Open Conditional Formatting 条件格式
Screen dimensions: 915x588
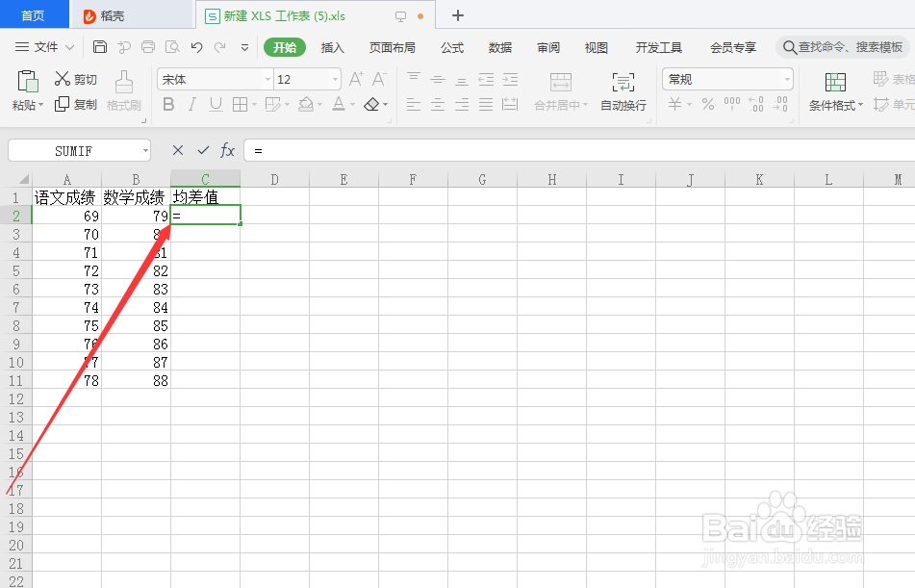point(835,91)
